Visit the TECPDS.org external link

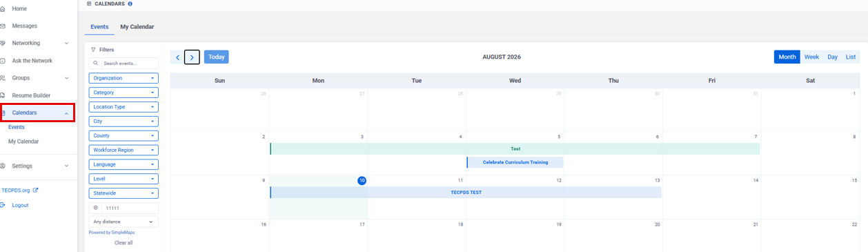click(20, 190)
